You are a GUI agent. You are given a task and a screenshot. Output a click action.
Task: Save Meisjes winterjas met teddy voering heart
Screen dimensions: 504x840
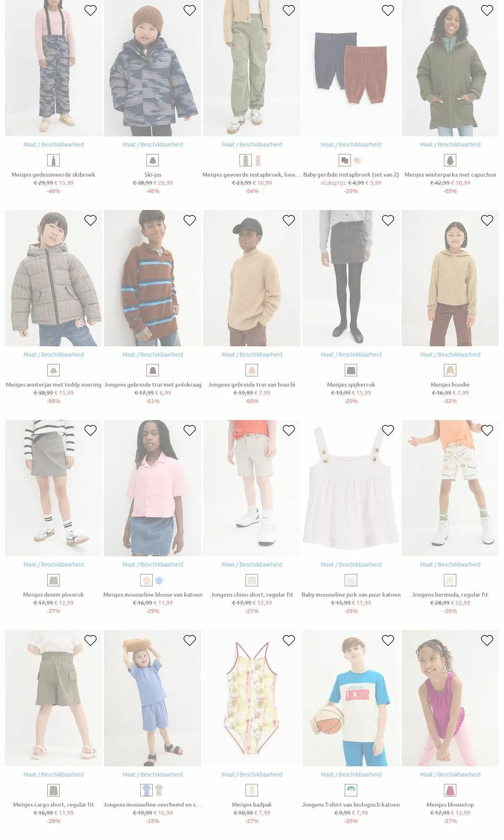point(90,220)
